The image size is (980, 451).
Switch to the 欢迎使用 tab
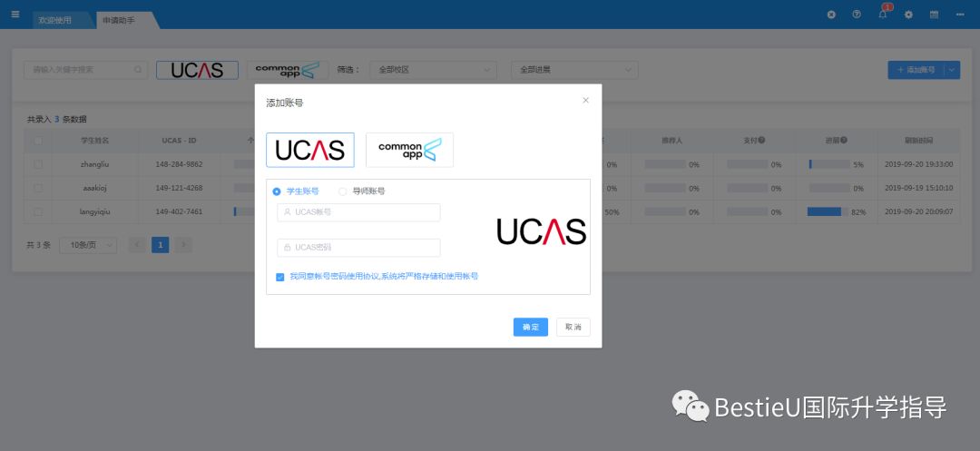(x=55, y=20)
